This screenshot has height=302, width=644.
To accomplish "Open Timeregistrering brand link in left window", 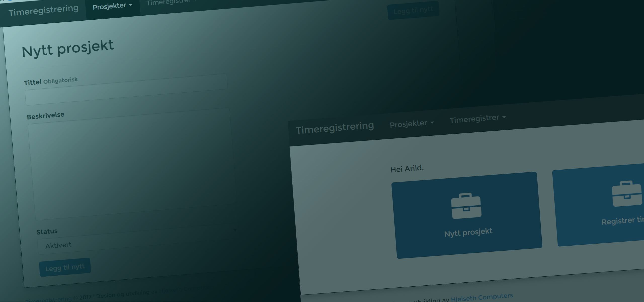I will pyautogui.click(x=44, y=10).
